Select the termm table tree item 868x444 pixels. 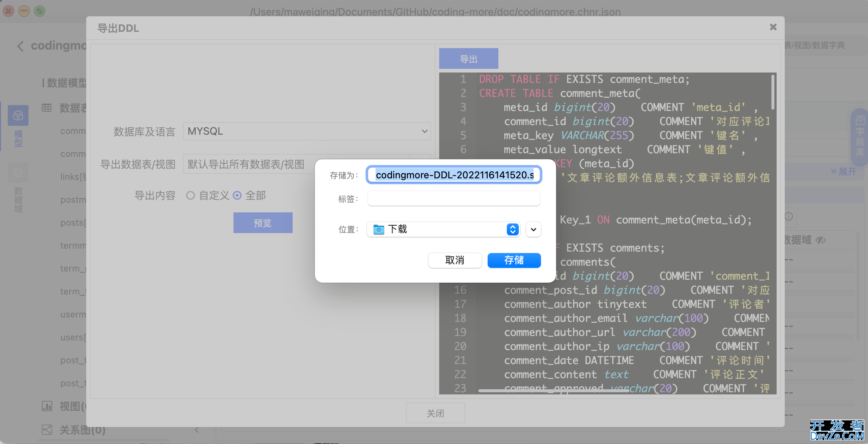tap(73, 246)
